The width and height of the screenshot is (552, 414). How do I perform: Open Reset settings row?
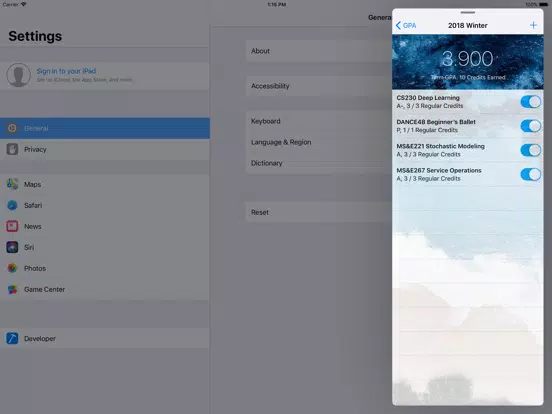coord(319,212)
